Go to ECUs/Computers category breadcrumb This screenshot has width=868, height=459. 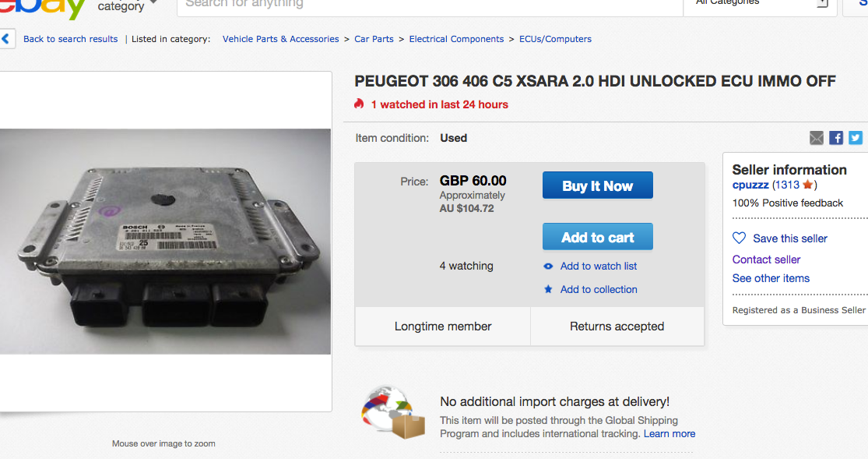(555, 39)
